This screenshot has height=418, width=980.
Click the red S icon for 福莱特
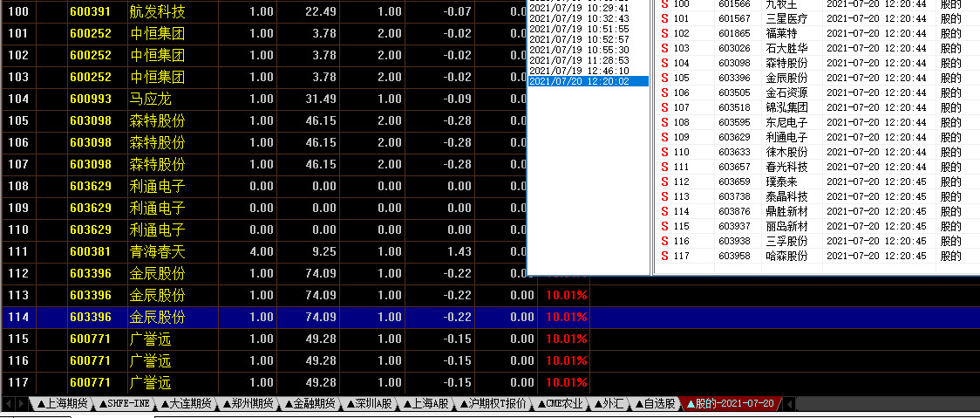[664, 34]
